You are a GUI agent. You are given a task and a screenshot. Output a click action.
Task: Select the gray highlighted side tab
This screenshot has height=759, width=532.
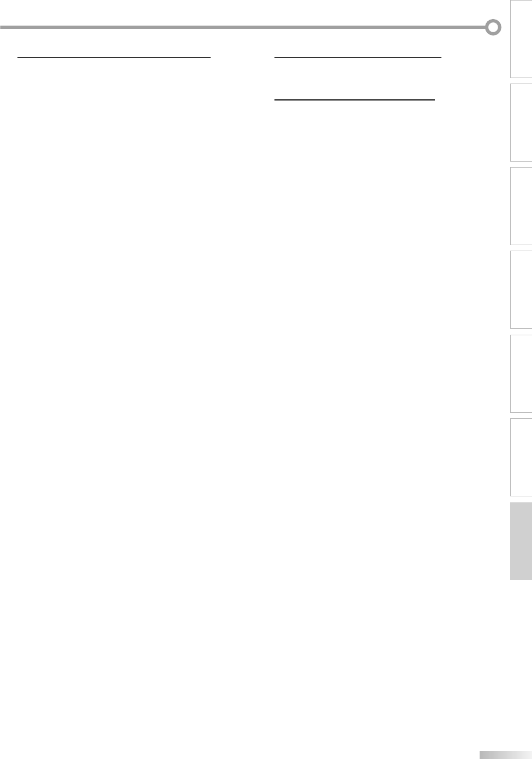click(521, 541)
